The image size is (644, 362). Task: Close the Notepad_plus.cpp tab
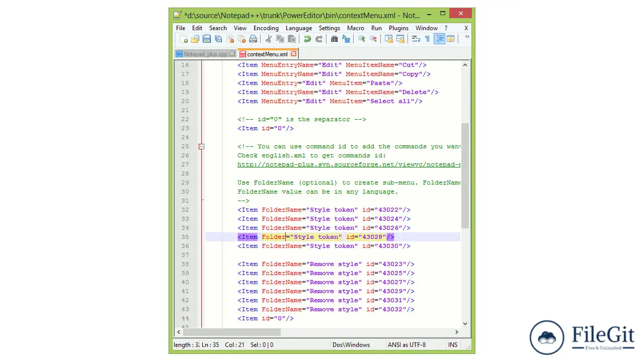tap(232, 54)
